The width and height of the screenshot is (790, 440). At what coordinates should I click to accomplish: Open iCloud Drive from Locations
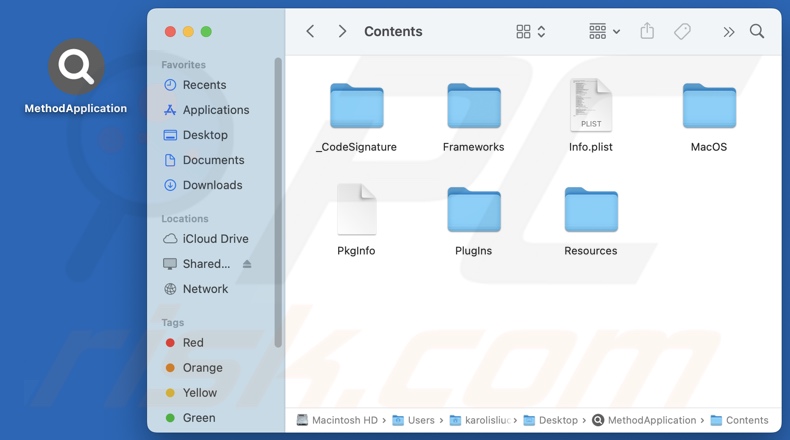click(x=215, y=239)
